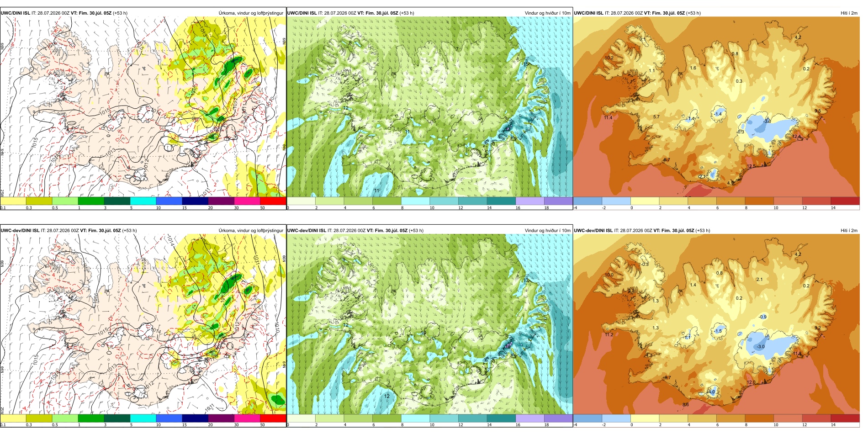Open the UWC 10m wind and gust map
Screen dimensions: 868x434
[x=429, y=107]
